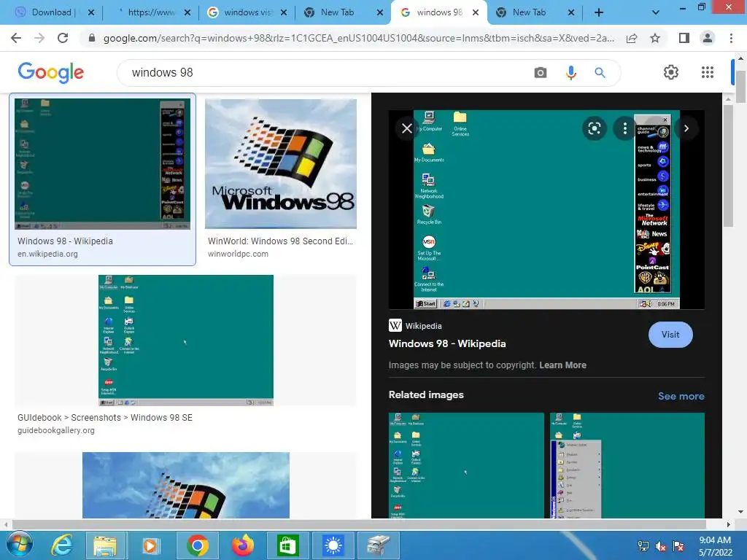Open Windows Start button
The width and height of the screenshot is (747, 560).
point(20,545)
